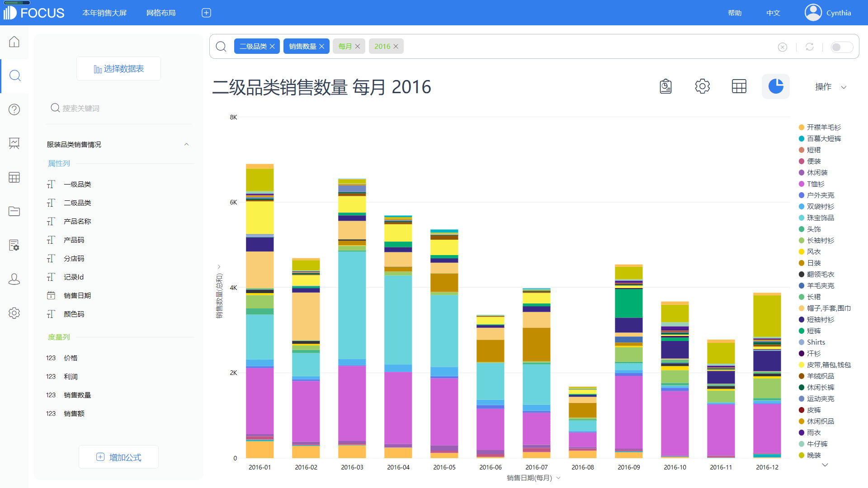Click the 搜索关键词 search field
Image resolution: width=868 pixels, height=488 pixels.
coord(118,108)
